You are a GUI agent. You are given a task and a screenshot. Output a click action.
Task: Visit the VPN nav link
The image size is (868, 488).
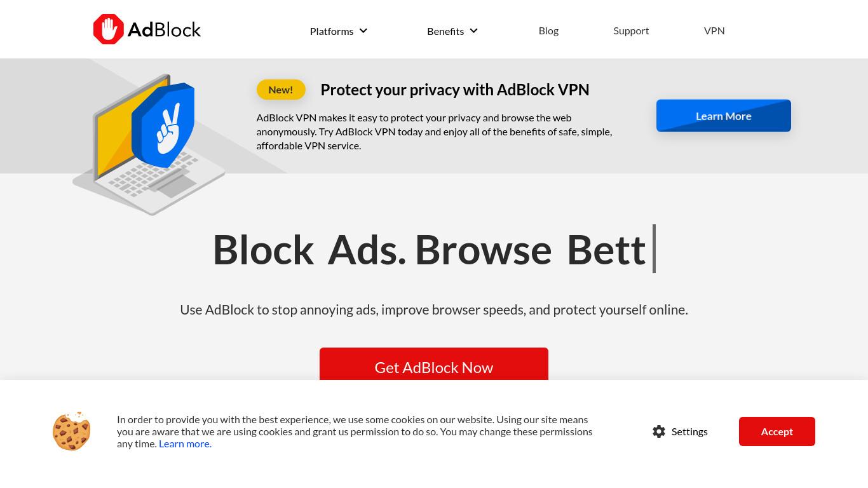(x=714, y=30)
